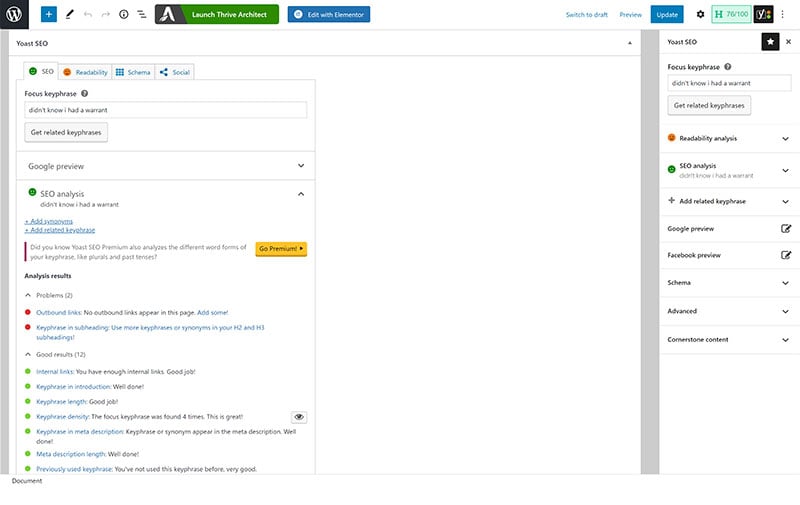Image resolution: width=800 pixels, height=505 pixels.
Task: Open the Internal links assessment link
Action: pyautogui.click(x=55, y=372)
